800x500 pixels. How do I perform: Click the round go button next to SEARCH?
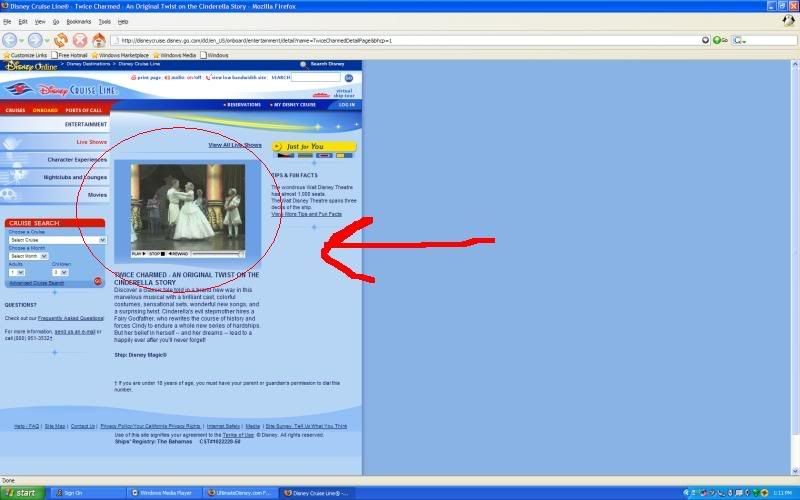tap(348, 78)
